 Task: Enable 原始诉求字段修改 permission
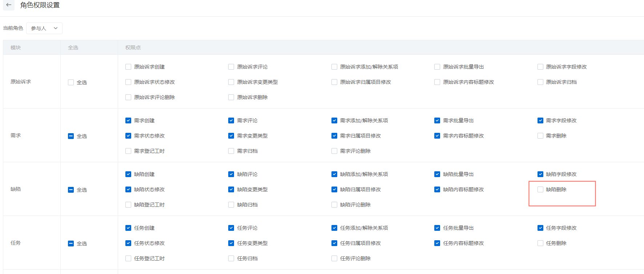coord(540,67)
